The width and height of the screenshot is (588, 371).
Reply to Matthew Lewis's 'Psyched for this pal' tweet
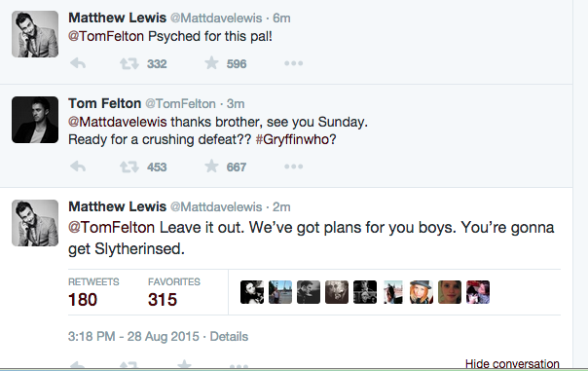[78, 63]
